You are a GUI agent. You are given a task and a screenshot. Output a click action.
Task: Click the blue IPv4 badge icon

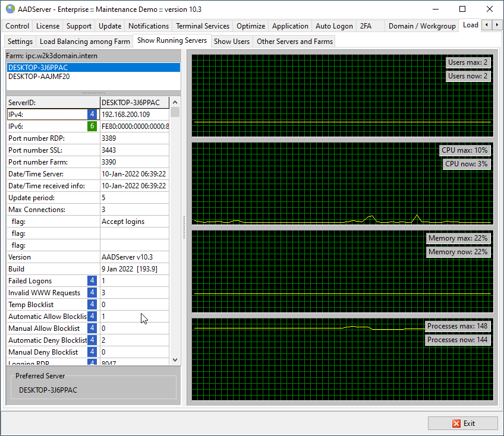[x=92, y=115]
